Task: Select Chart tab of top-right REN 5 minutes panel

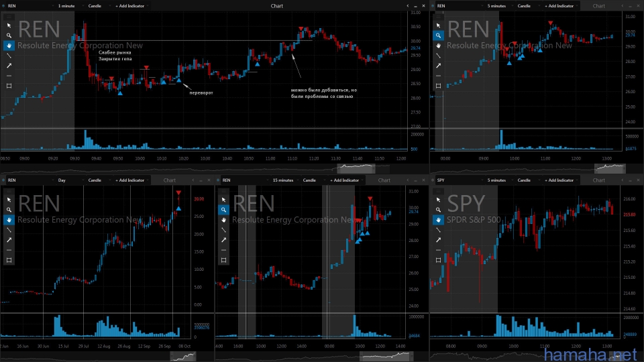Action: [x=599, y=6]
